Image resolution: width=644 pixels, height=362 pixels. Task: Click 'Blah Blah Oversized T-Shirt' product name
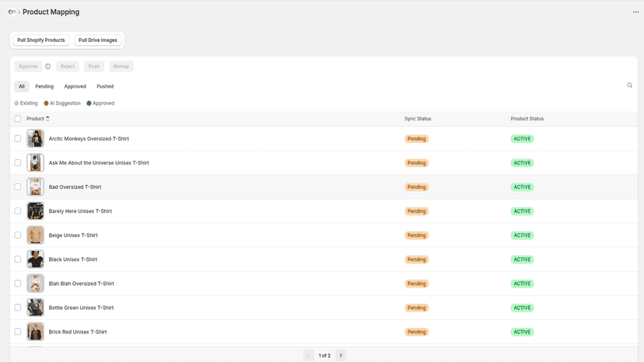[x=82, y=284]
